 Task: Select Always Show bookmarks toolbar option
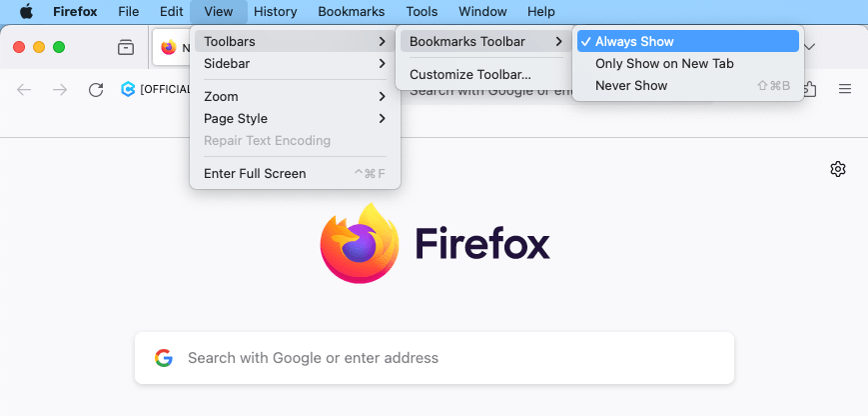coord(687,42)
